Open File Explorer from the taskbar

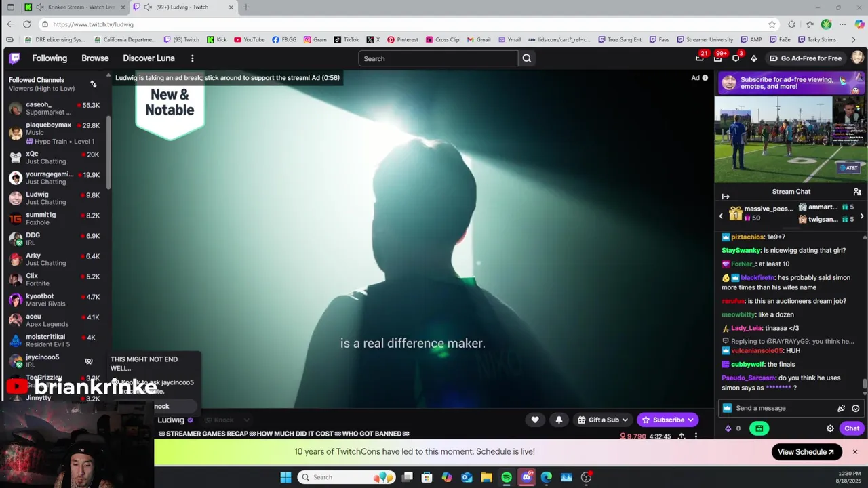(486, 477)
